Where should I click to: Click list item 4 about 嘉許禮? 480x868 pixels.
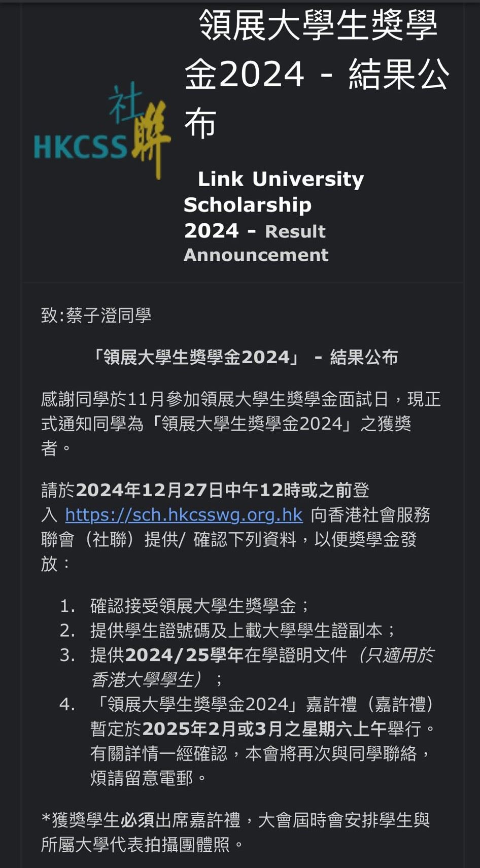click(263, 705)
